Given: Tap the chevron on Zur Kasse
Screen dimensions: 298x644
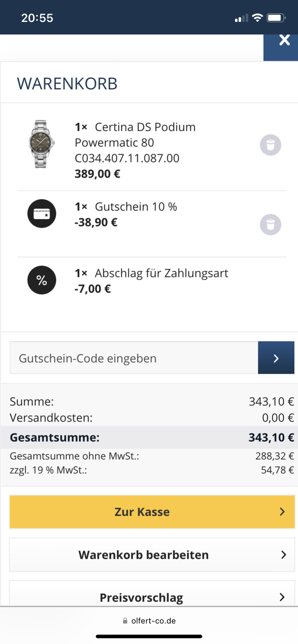Looking at the screenshot, I should coord(283,512).
